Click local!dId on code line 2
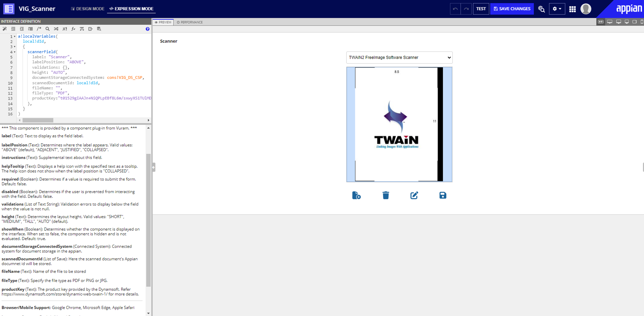Screen dimensions: 644x316 click(x=33, y=41)
